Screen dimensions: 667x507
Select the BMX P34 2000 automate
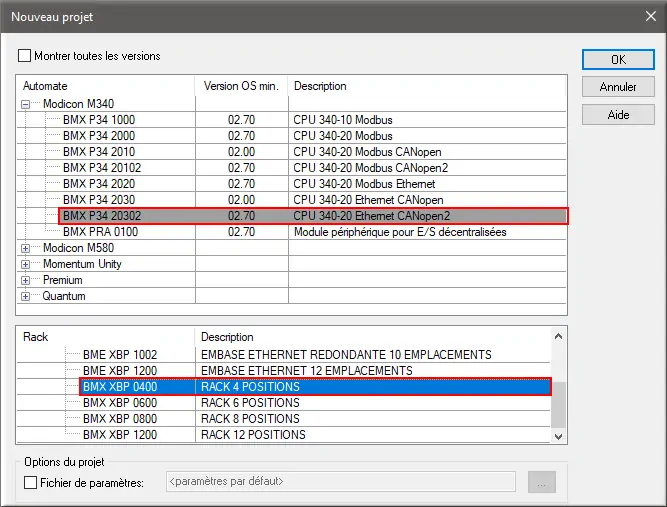[x=99, y=136]
